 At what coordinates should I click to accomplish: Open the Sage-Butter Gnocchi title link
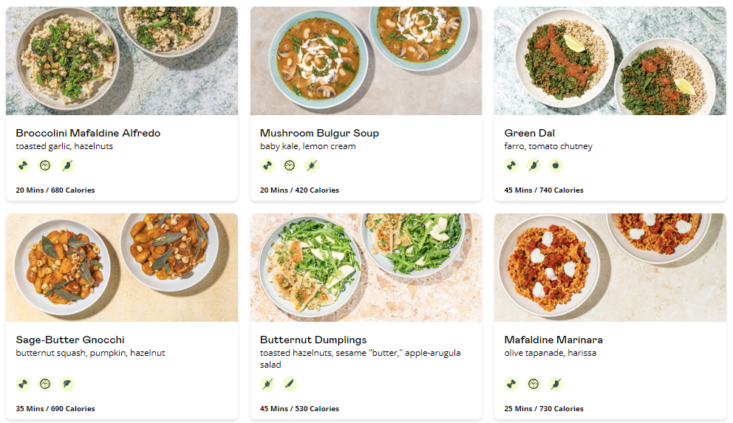[70, 340]
